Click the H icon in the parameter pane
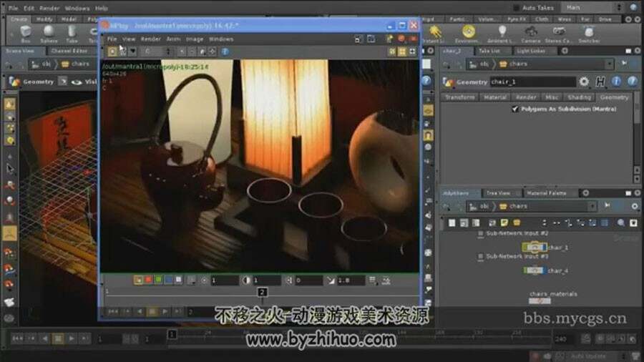 tap(600, 82)
